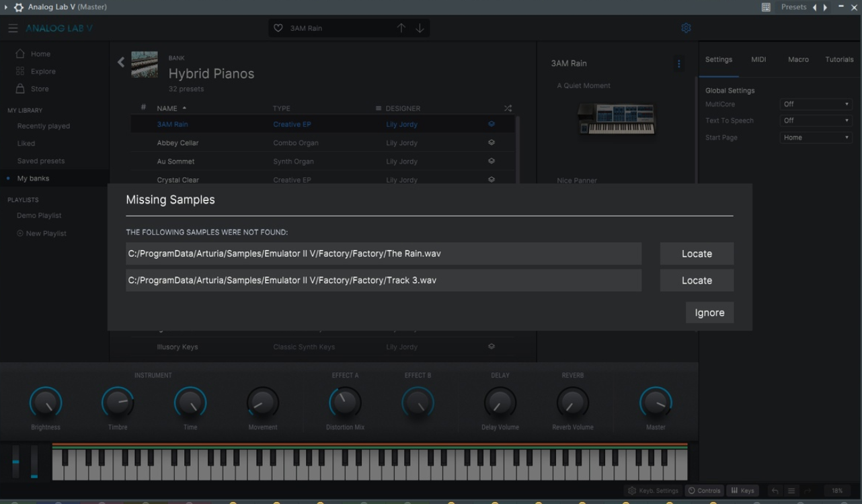862x504 pixels.
Task: Click the Master volume knob
Action: 656,403
